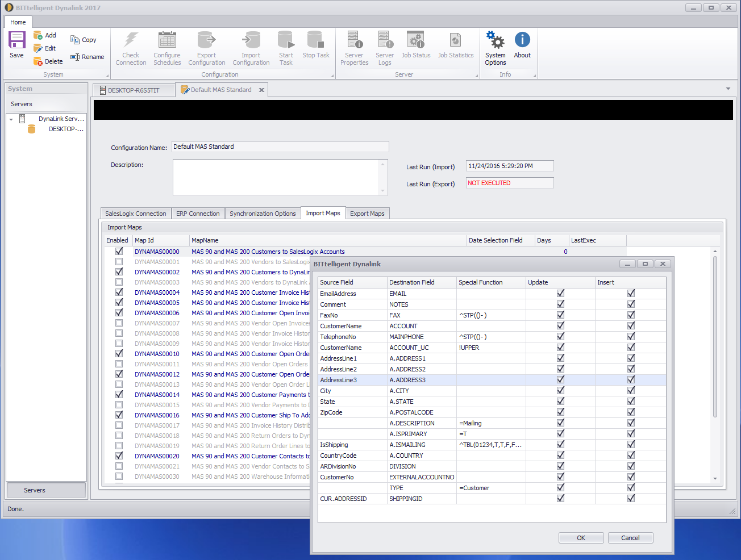
Task: Expand System group dialog launcher
Action: tap(107, 76)
